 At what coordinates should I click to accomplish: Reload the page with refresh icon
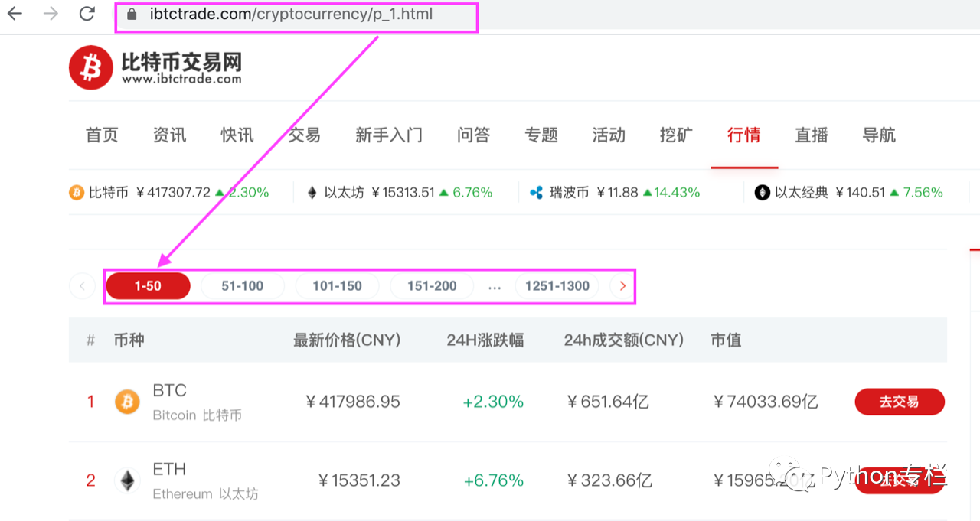coord(87,14)
